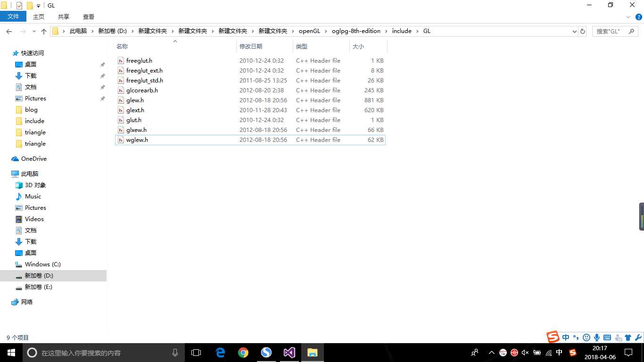Viewport: 644px width, 362px height.
Task: Open Chrome from the taskbar
Action: [243, 353]
